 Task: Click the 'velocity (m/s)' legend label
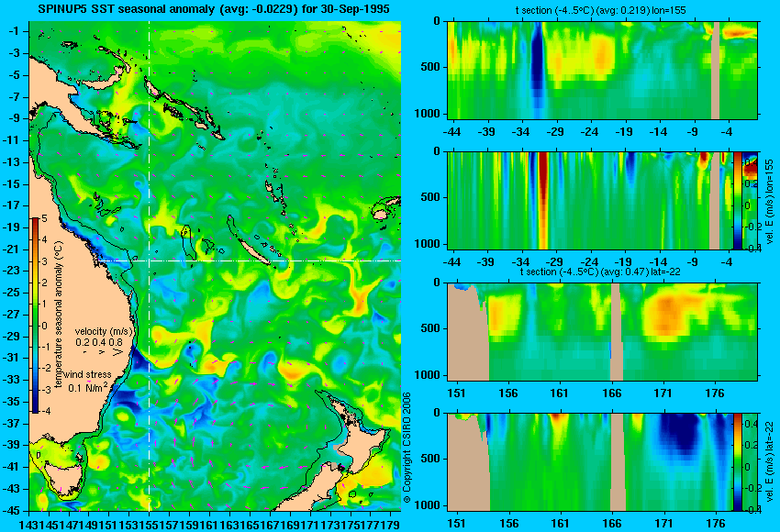104,331
